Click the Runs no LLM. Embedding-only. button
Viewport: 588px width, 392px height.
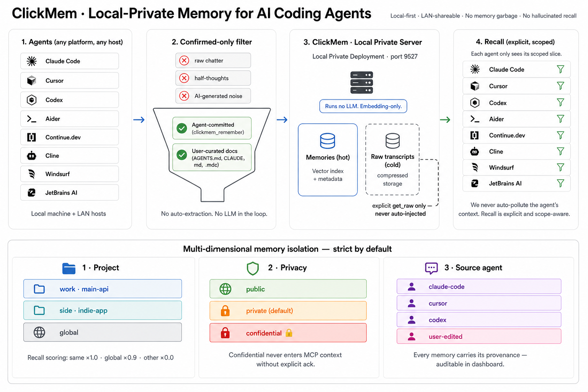[x=363, y=106]
